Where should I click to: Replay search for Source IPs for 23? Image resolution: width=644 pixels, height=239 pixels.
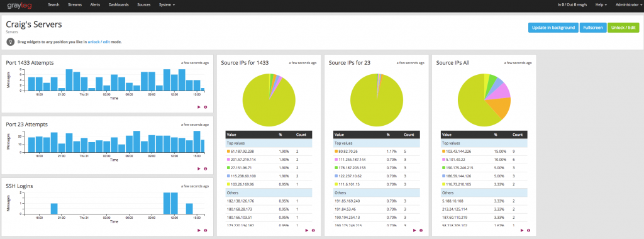pyautogui.click(x=414, y=230)
